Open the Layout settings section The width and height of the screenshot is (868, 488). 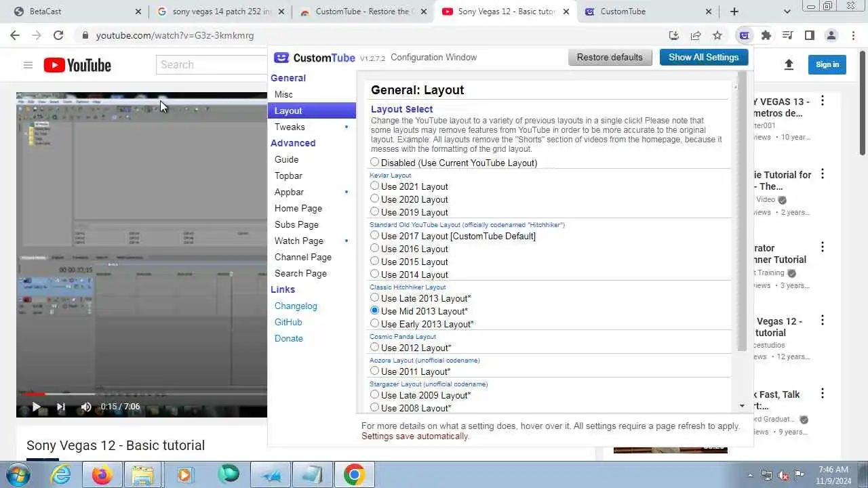(x=312, y=110)
